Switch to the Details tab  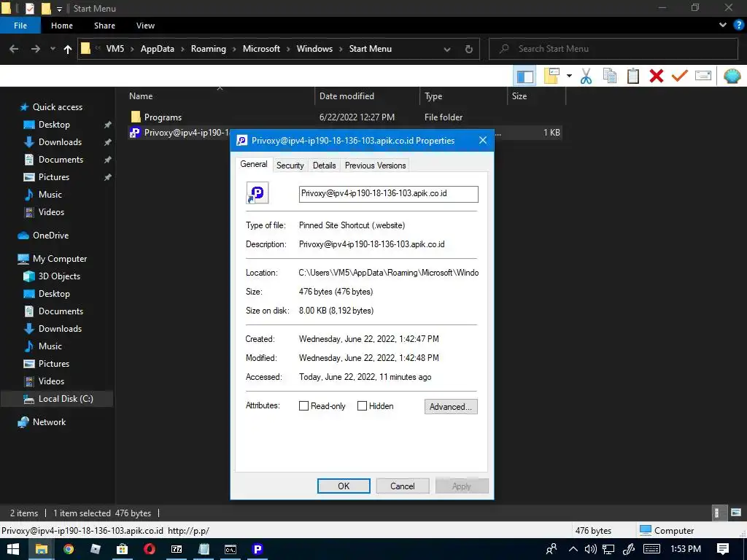click(324, 166)
